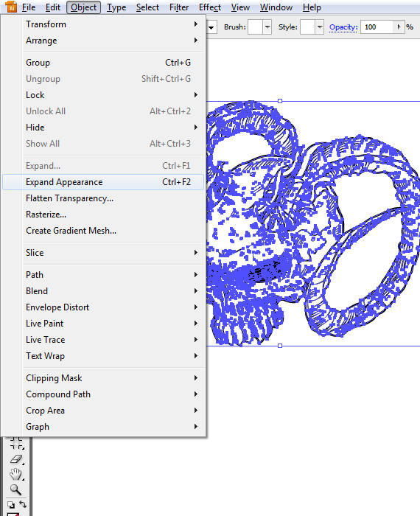
Task: Expand the Slice submenu
Action: click(x=103, y=252)
